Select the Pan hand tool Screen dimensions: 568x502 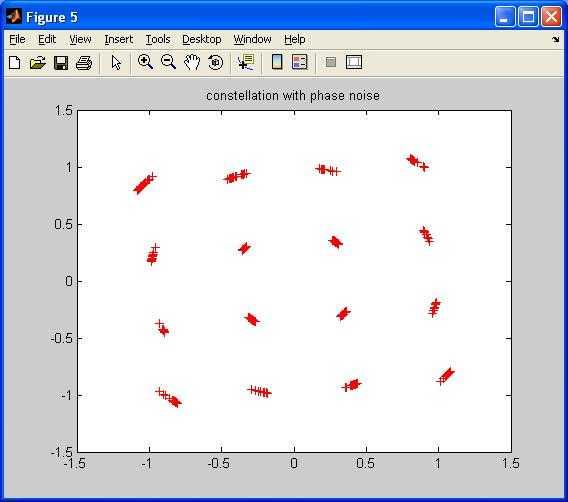tap(192, 62)
